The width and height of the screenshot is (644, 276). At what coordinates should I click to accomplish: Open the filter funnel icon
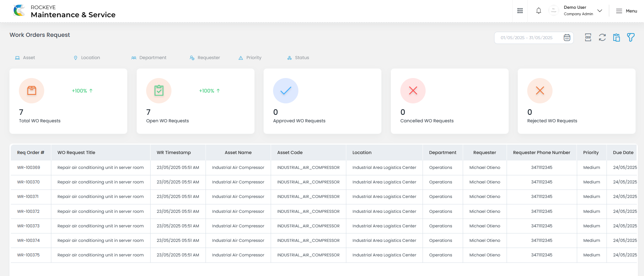631,37
